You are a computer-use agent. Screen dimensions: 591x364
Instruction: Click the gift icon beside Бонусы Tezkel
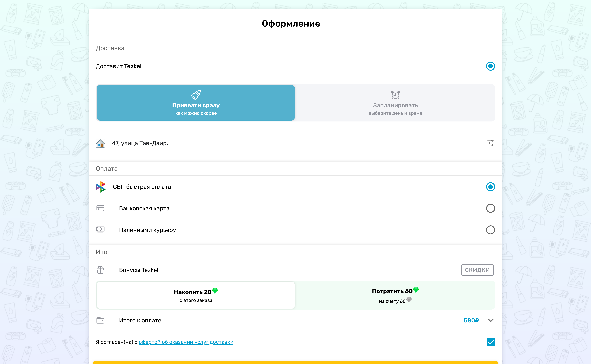100,270
